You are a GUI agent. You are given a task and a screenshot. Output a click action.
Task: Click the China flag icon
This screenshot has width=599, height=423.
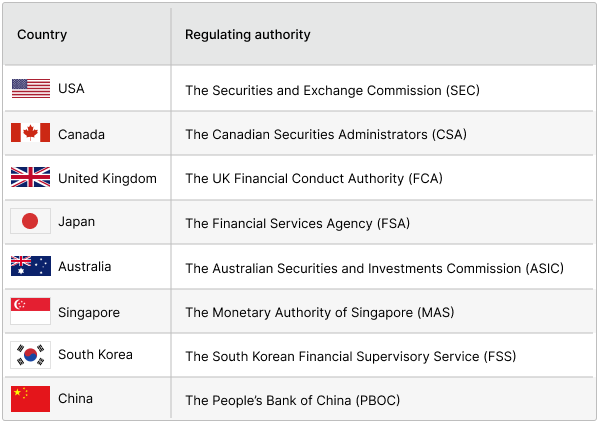31,399
